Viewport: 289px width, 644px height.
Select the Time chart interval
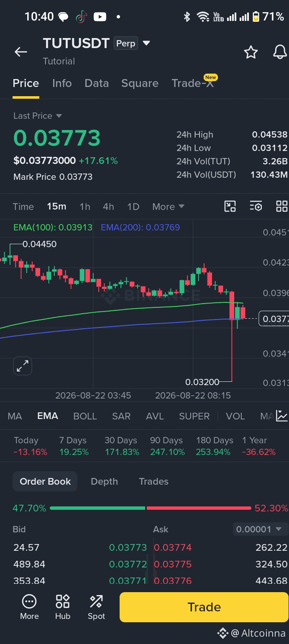23,207
